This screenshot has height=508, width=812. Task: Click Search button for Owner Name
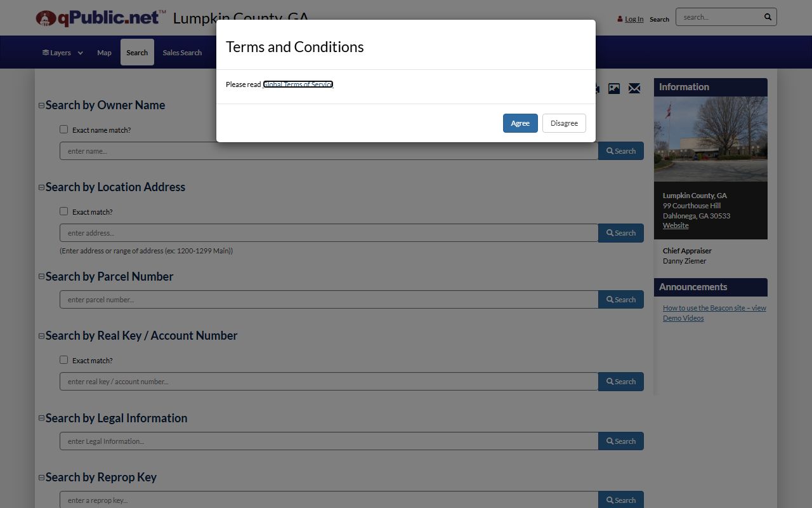coord(620,151)
